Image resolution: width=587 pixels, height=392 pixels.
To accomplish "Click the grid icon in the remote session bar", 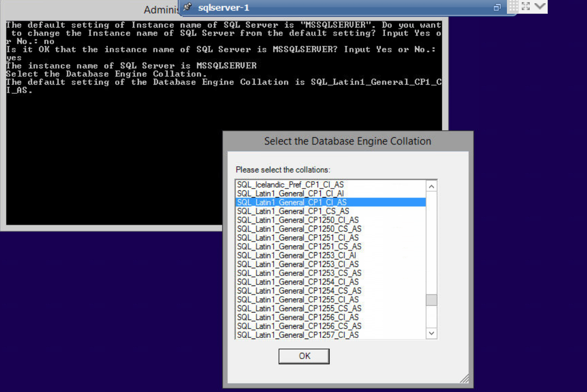I will [x=513, y=6].
